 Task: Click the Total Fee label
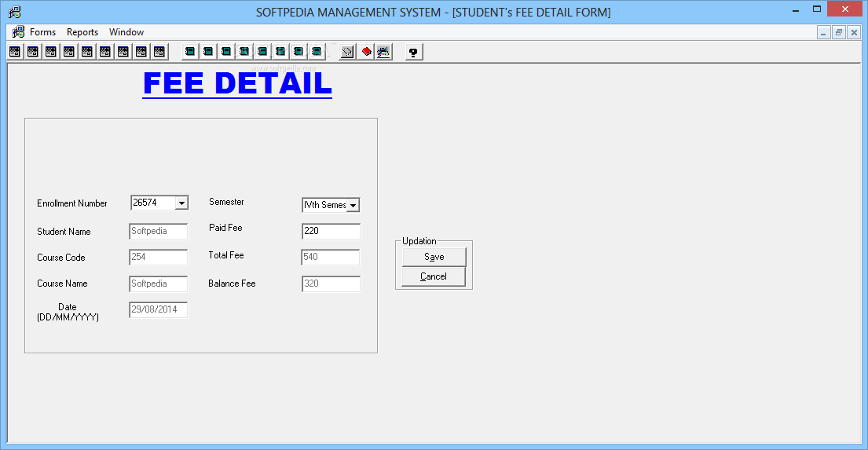coord(226,255)
